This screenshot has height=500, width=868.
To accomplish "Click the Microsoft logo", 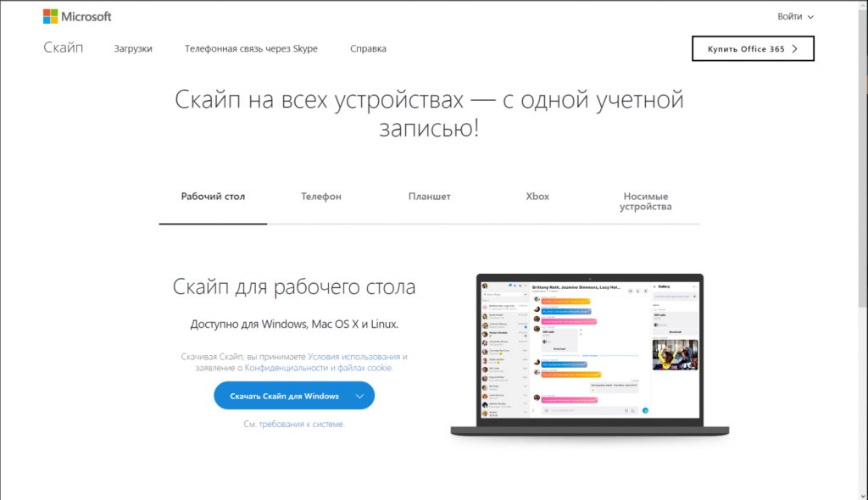I will click(x=77, y=17).
